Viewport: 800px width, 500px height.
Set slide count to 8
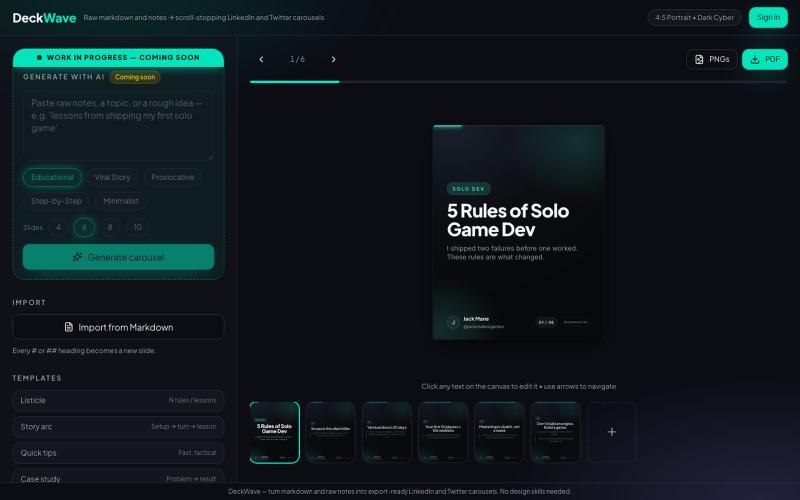110,227
